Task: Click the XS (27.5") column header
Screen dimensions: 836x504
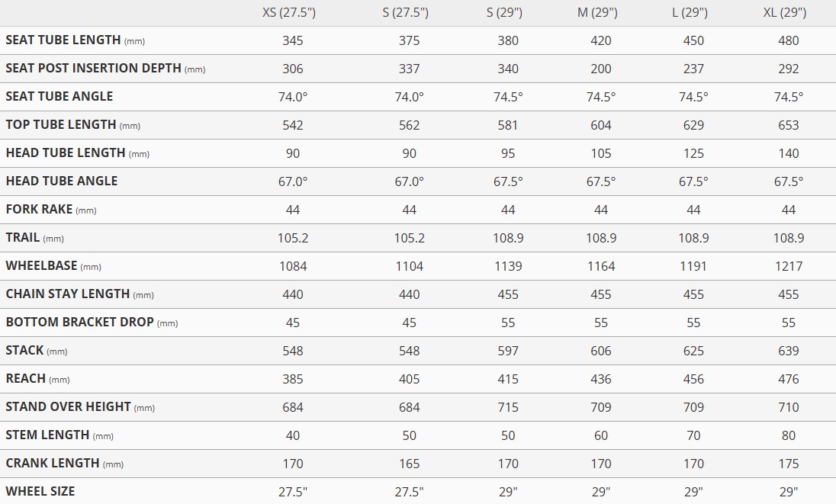Action: pos(293,12)
